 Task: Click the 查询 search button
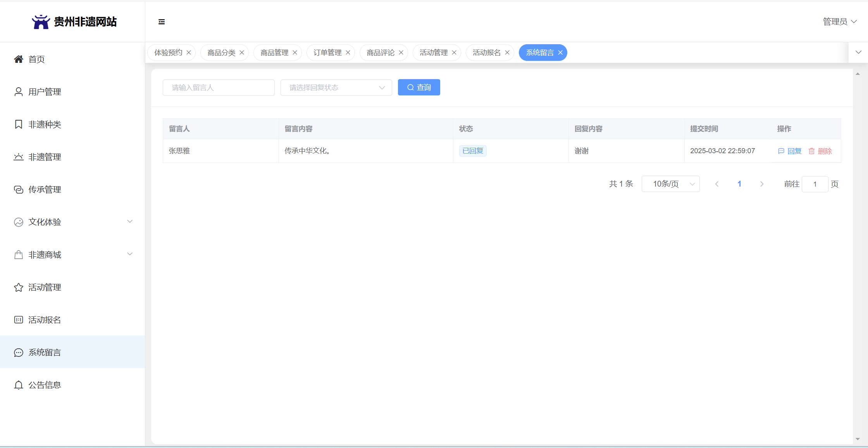point(419,87)
